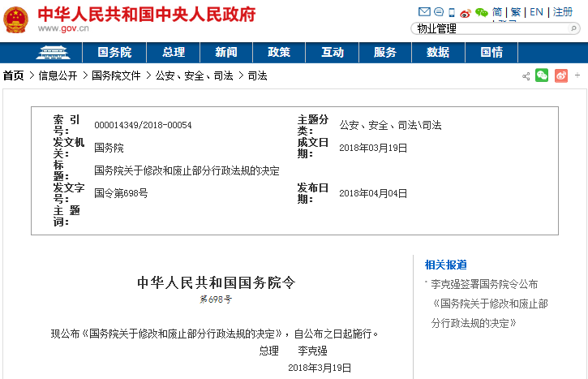The height and width of the screenshot is (379, 588).
Task: Click the WeChat icon in top header
Action: 481,12
